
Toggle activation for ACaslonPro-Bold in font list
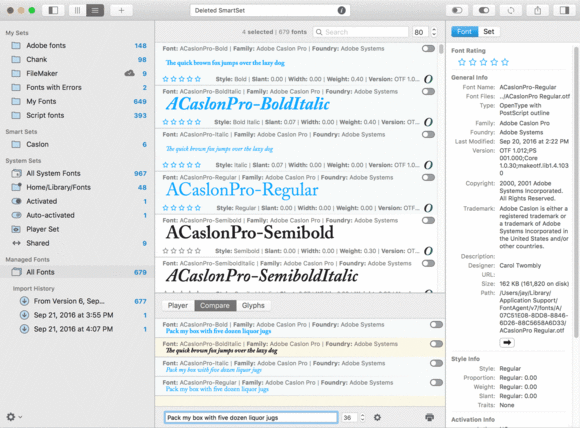428,48
